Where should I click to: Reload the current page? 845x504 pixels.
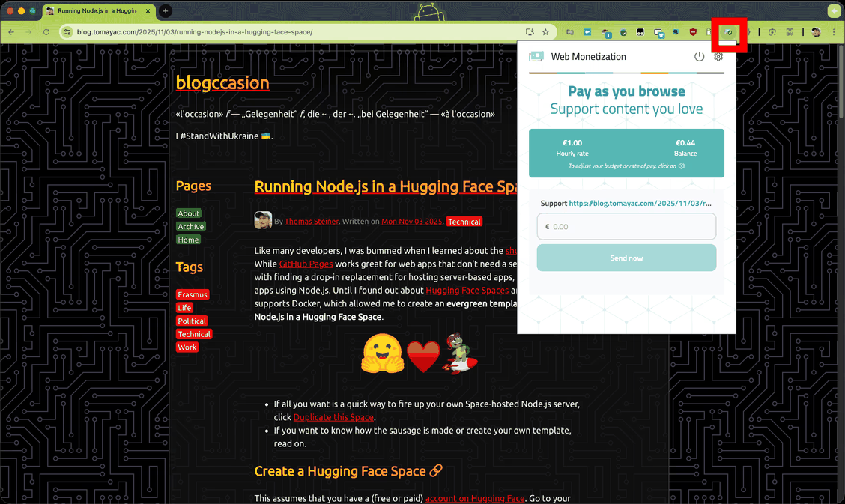coord(46,32)
